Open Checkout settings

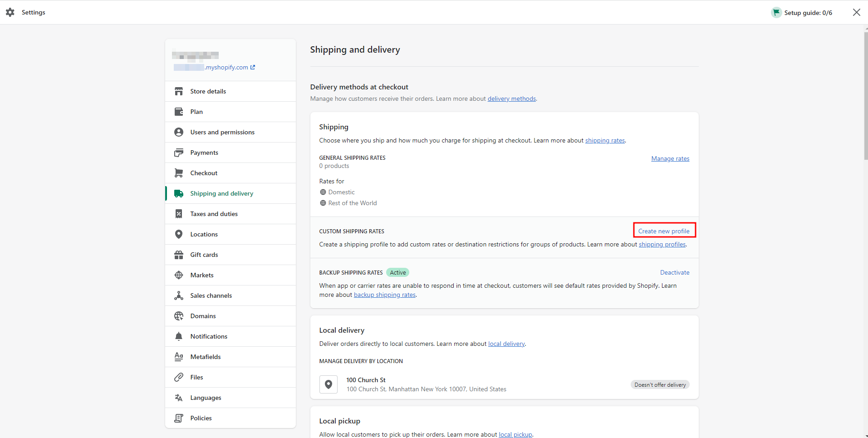[230, 173]
